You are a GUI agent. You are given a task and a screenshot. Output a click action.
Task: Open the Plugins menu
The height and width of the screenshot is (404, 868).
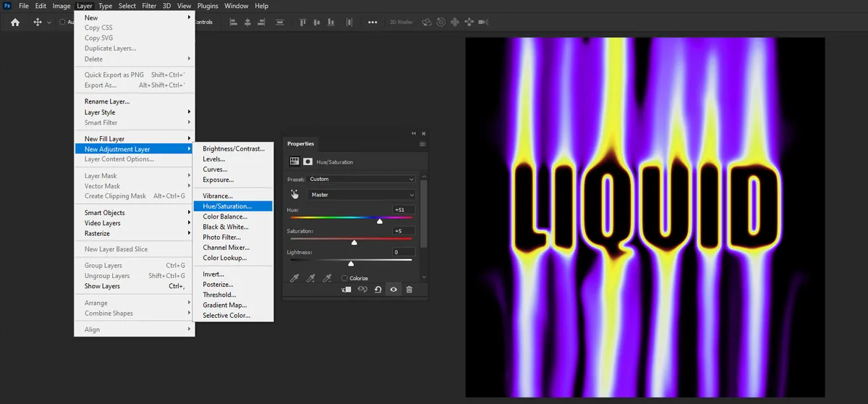[208, 6]
